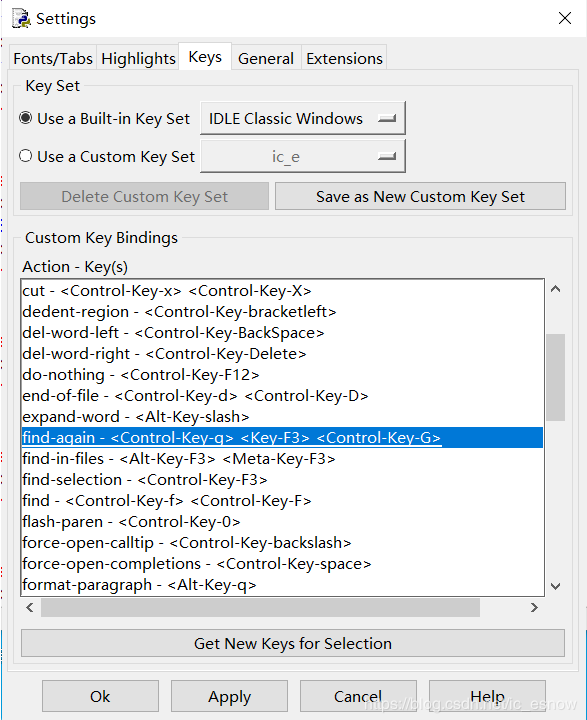
Task: Click the horizontal scroll left arrow
Action: 30,608
